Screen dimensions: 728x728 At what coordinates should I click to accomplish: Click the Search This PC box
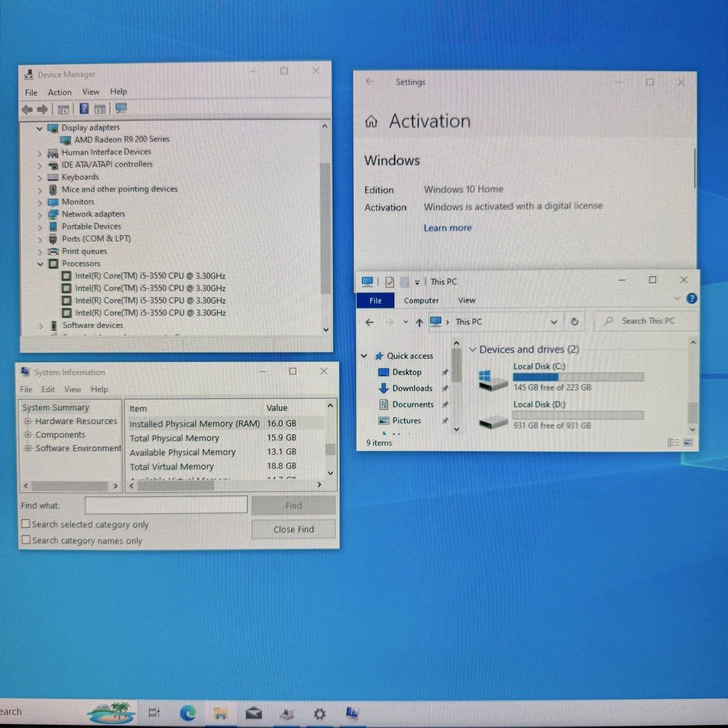pyautogui.click(x=646, y=321)
